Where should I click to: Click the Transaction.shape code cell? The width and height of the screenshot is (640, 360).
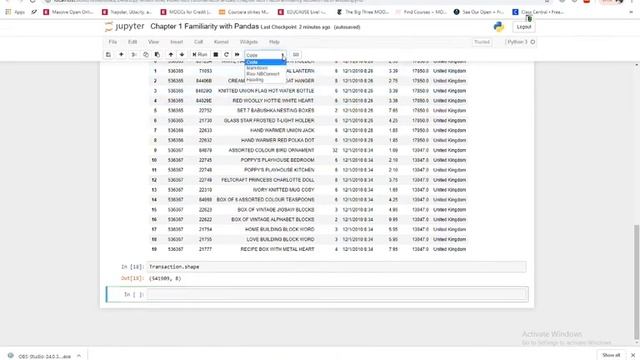tap(337, 267)
